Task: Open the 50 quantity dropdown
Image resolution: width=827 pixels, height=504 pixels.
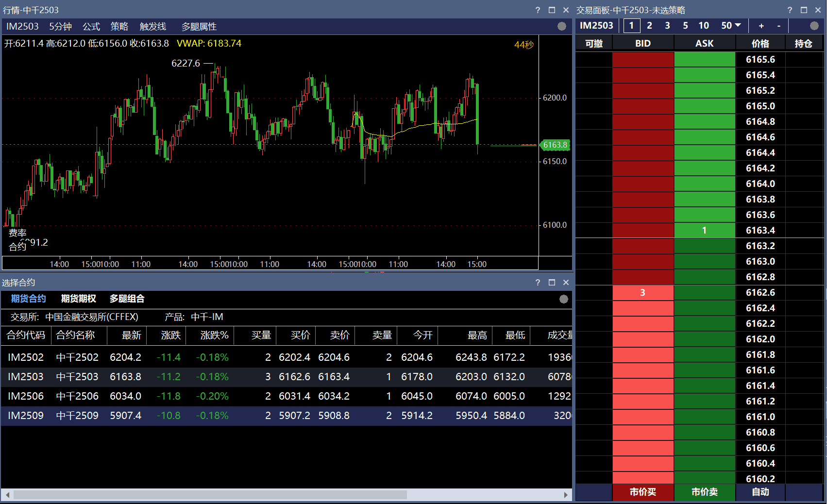Action: tap(731, 26)
